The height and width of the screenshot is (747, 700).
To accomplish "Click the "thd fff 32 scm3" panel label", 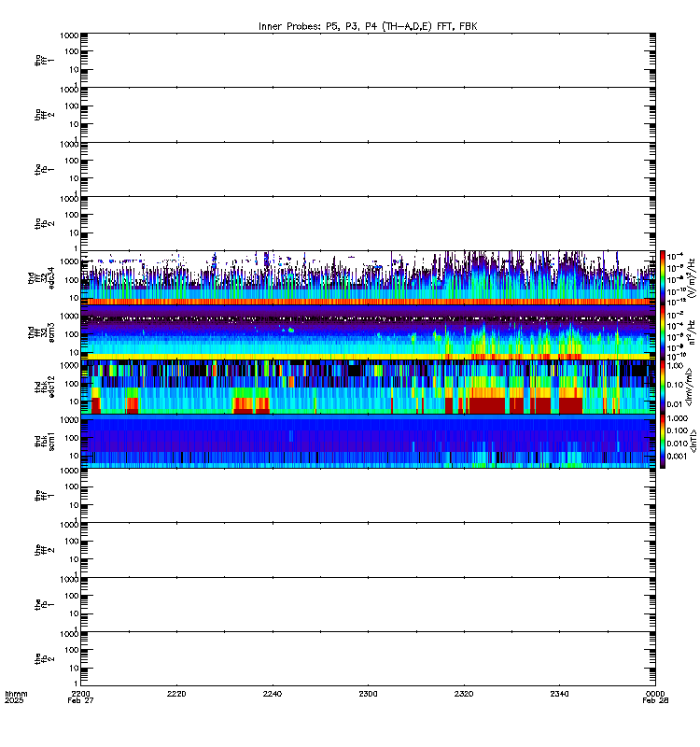I will click(41, 332).
